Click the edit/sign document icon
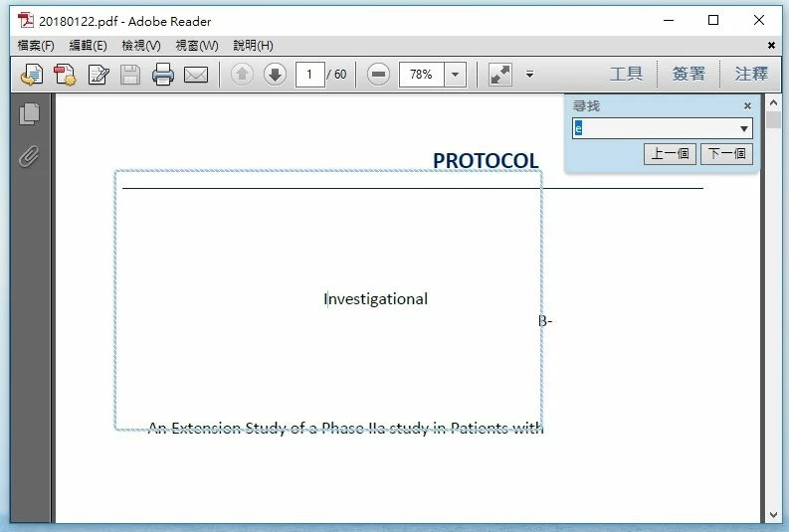The image size is (789, 532). 99,75
